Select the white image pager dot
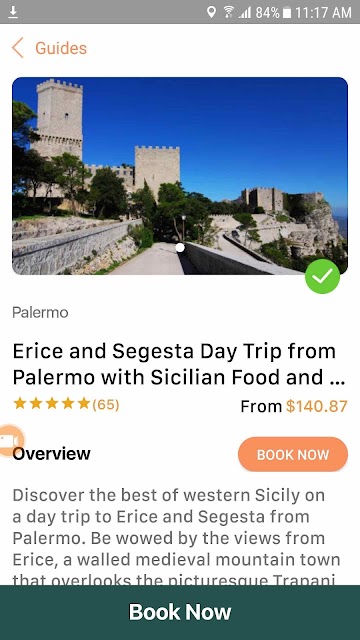Screen dimensions: 360x640 180,247
